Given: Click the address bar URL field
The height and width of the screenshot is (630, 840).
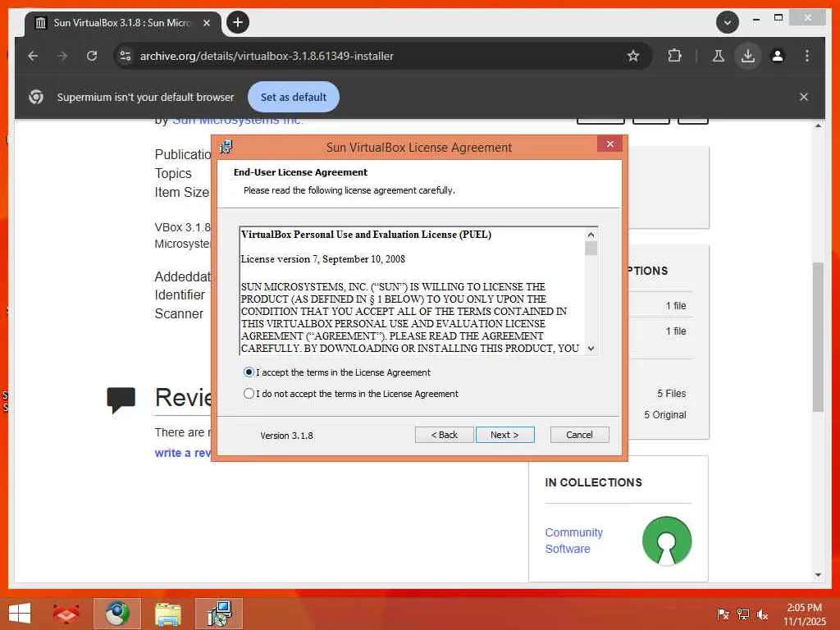Looking at the screenshot, I should (x=375, y=56).
